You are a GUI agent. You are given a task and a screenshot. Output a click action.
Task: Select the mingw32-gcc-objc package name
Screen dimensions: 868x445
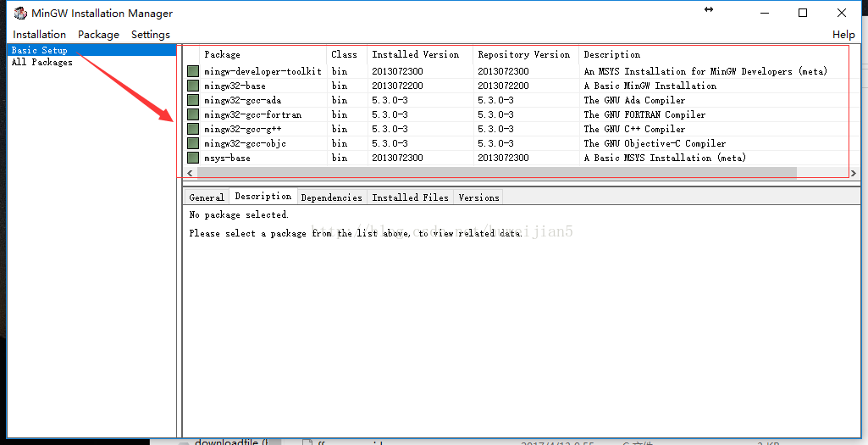click(246, 143)
